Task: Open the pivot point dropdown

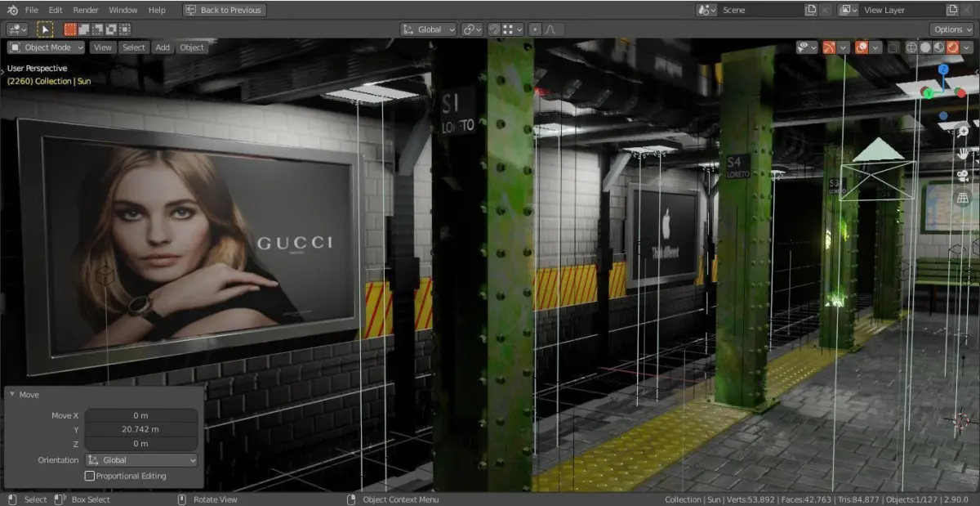Action: pos(472,29)
